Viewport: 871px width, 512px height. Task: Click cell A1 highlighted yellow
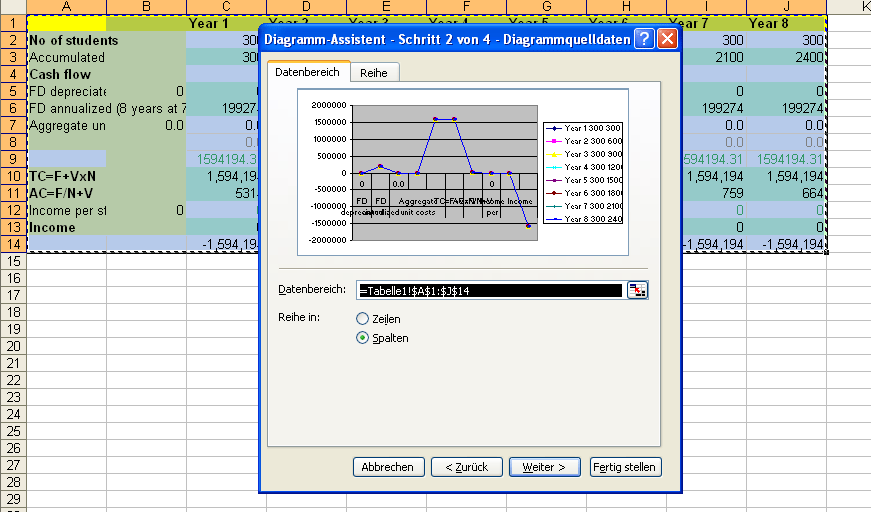pyautogui.click(x=67, y=23)
